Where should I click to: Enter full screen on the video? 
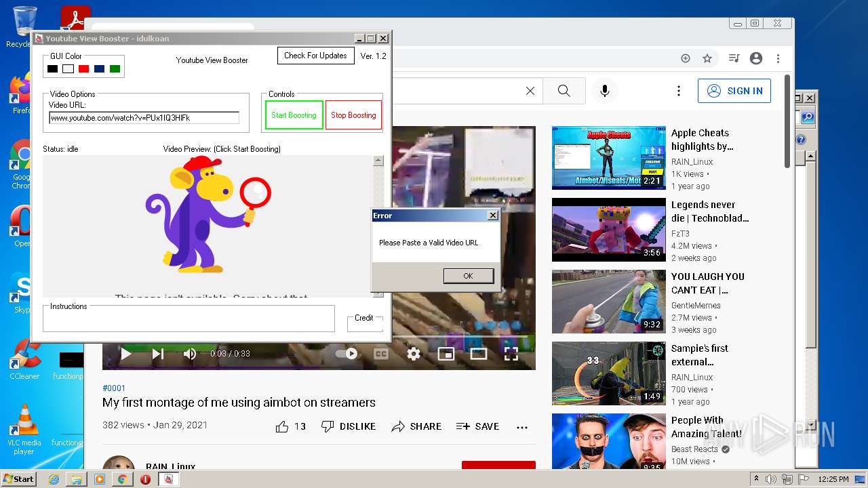tap(511, 354)
